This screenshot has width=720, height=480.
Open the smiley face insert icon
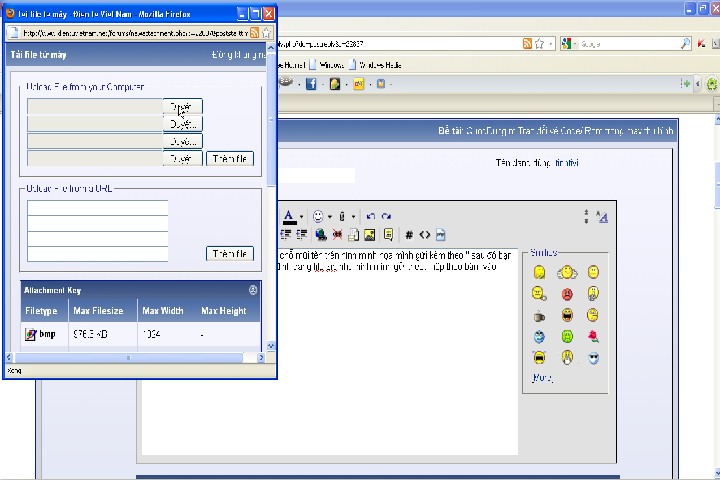[x=318, y=216]
